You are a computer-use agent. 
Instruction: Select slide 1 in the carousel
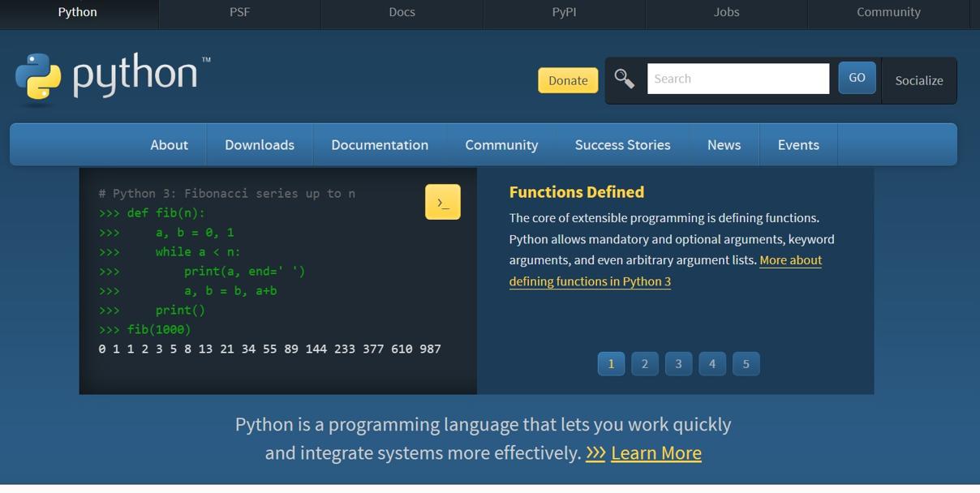[611, 363]
